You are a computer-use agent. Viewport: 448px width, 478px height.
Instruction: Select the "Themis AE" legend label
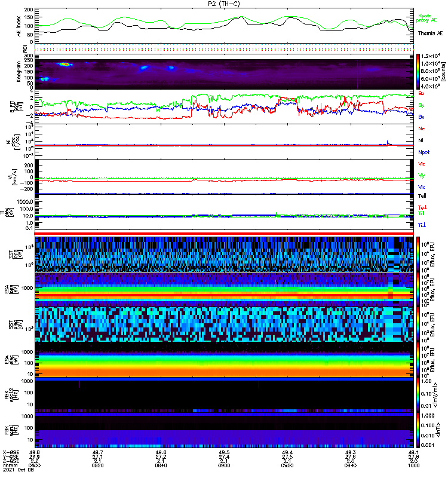430,33
